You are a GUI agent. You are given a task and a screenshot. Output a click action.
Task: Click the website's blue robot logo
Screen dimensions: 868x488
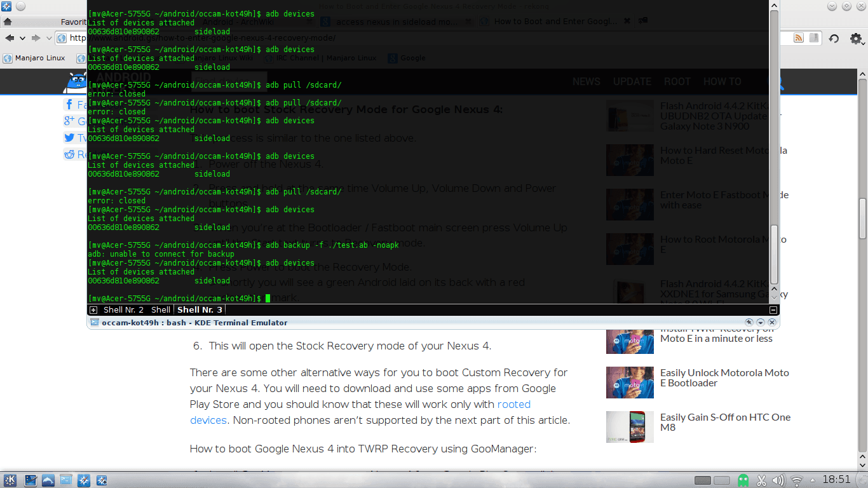(76, 82)
